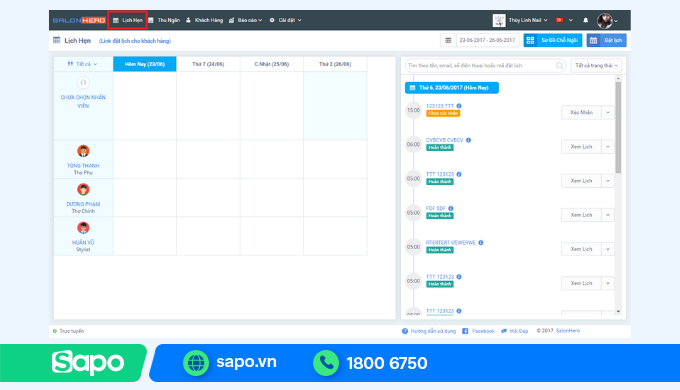
Task: Click the SalonHero logo
Action: (x=79, y=20)
